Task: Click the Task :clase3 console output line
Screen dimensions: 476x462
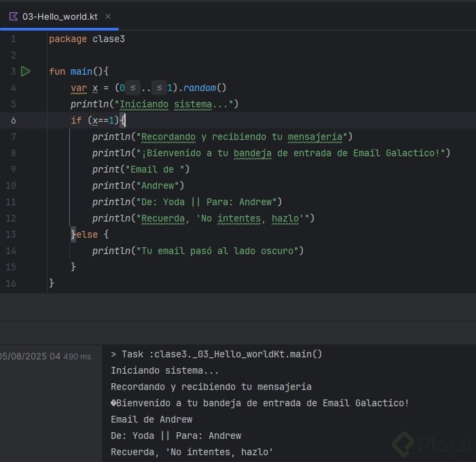Action: point(216,354)
